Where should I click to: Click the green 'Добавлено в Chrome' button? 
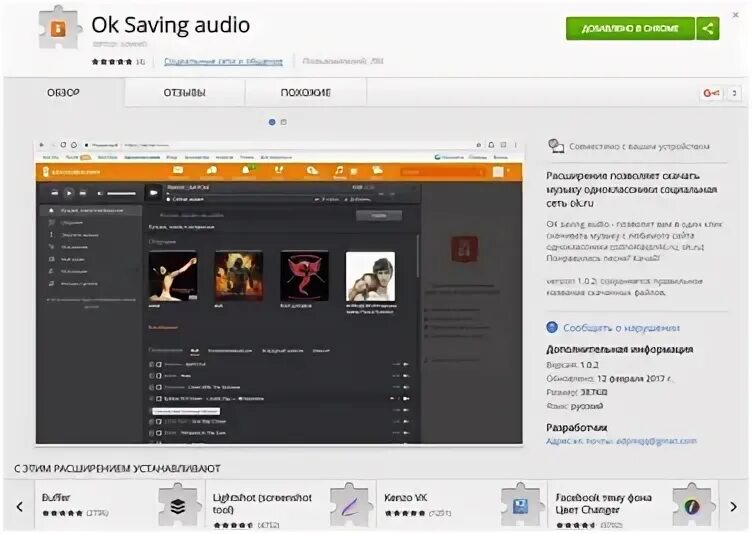(x=630, y=28)
